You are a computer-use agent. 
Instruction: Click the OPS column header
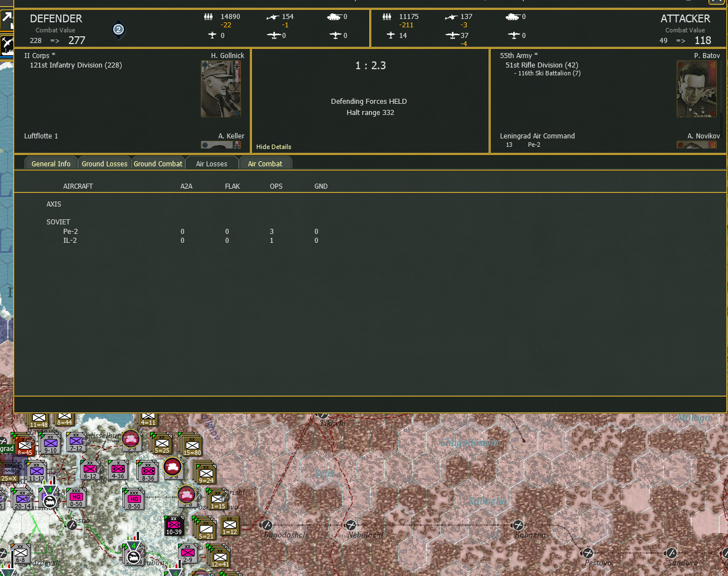[x=276, y=186]
